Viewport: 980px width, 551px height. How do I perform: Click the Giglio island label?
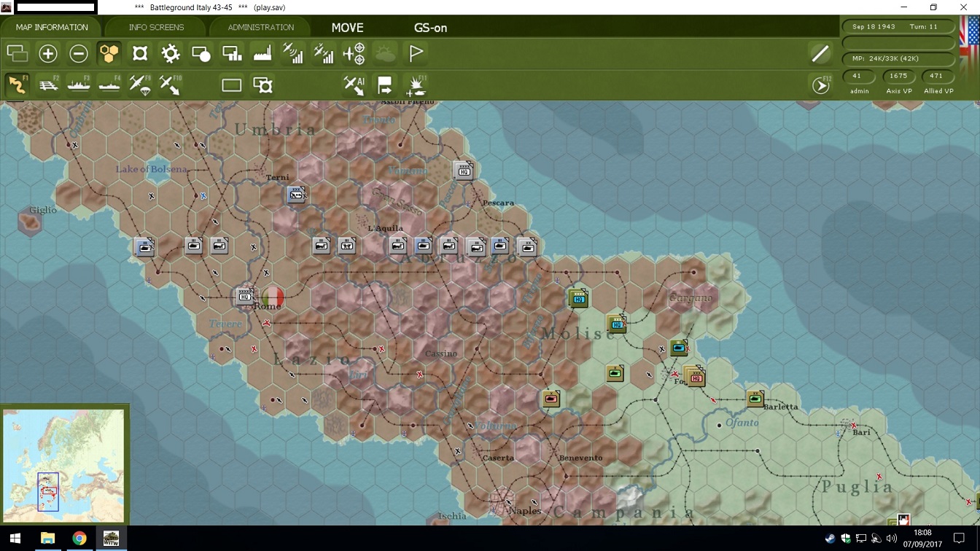43,210
